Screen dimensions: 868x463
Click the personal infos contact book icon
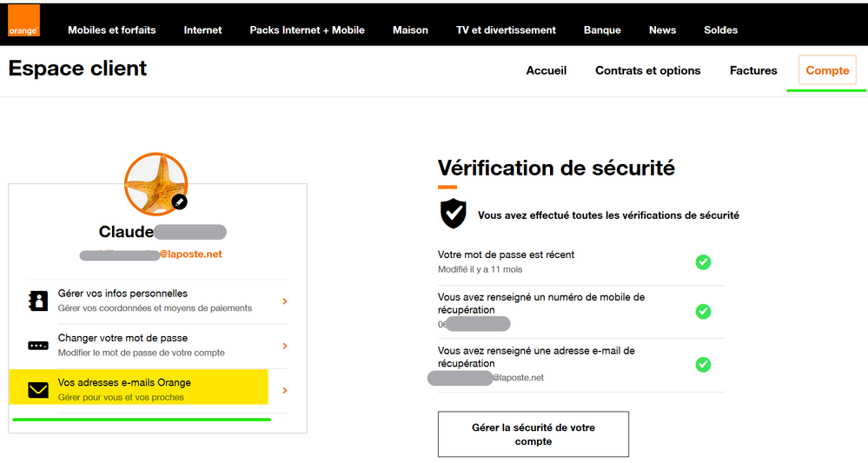38,301
